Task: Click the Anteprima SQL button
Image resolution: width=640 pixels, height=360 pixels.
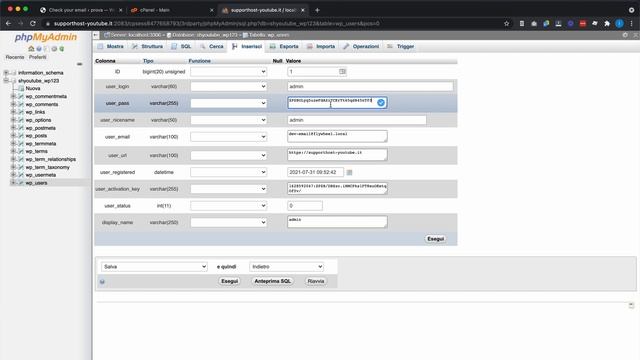Action: tap(273, 281)
